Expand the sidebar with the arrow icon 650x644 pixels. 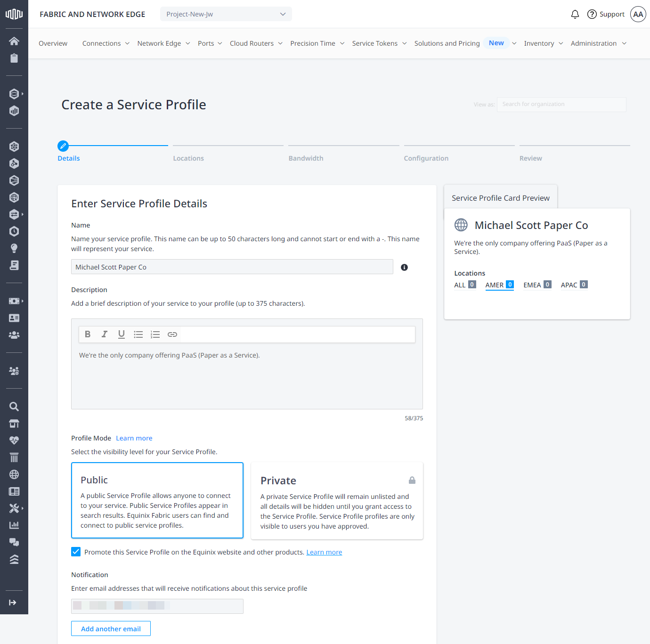[13, 603]
